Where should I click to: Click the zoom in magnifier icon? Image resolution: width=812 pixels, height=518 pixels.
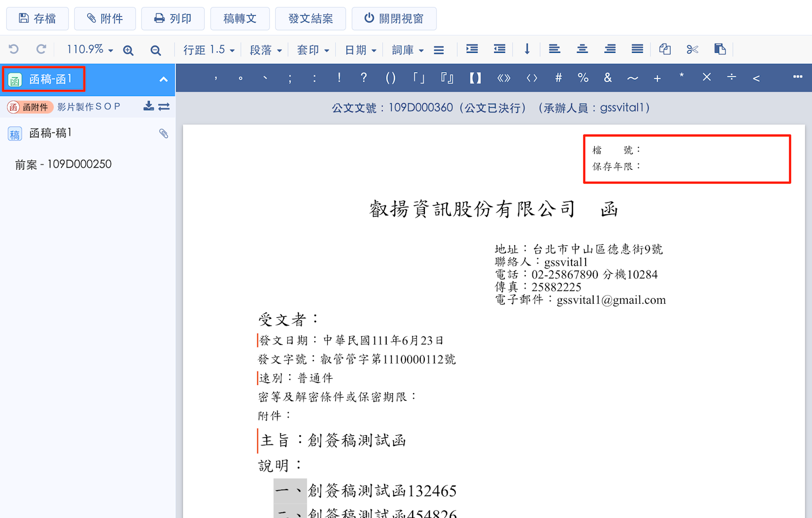[128, 50]
